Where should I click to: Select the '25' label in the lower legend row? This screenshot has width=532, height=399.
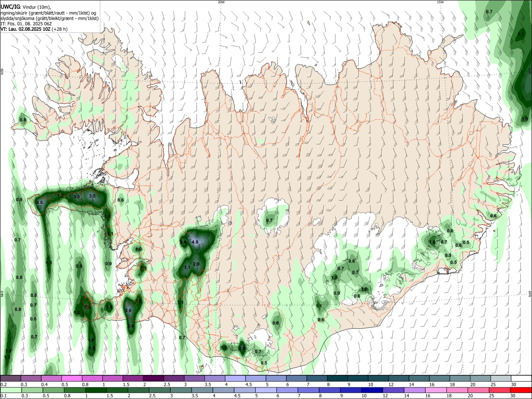[x=492, y=396]
